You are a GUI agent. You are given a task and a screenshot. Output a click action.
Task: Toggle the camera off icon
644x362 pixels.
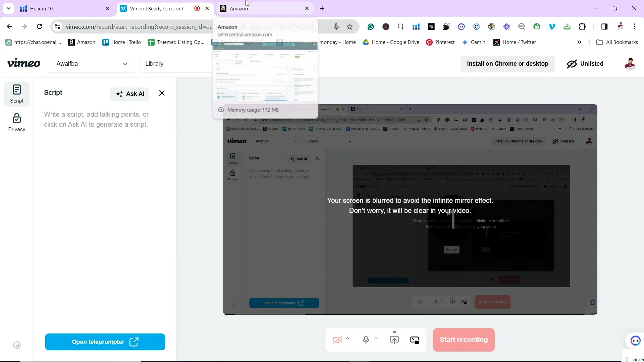click(337, 340)
